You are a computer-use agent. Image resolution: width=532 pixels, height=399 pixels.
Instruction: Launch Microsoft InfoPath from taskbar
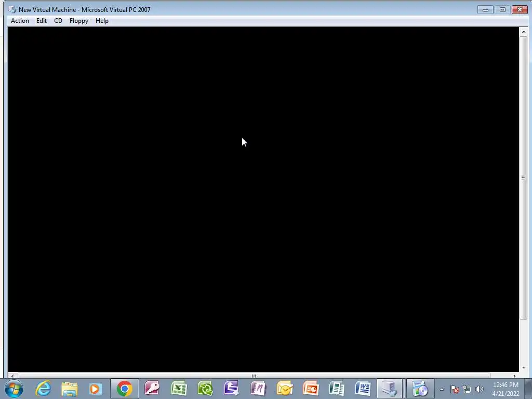232,389
